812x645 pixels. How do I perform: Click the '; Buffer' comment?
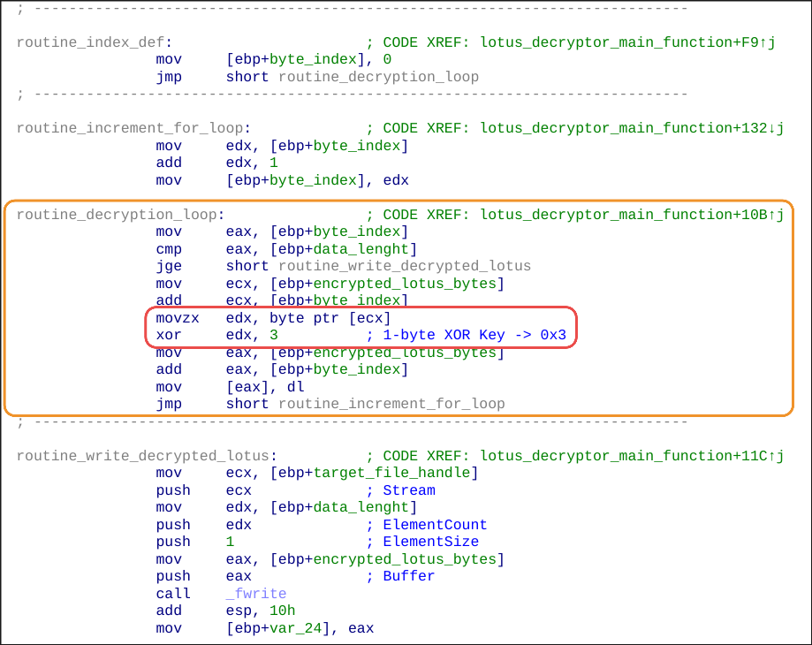(x=401, y=576)
